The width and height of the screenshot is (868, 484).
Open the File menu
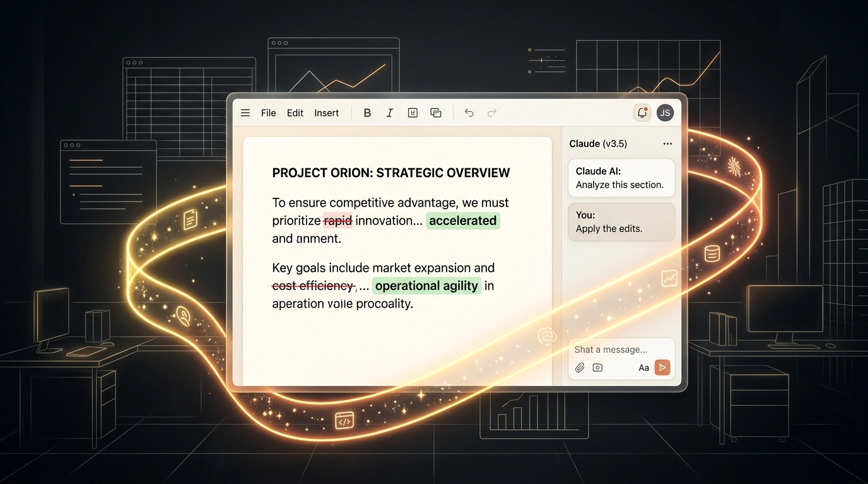tap(269, 113)
